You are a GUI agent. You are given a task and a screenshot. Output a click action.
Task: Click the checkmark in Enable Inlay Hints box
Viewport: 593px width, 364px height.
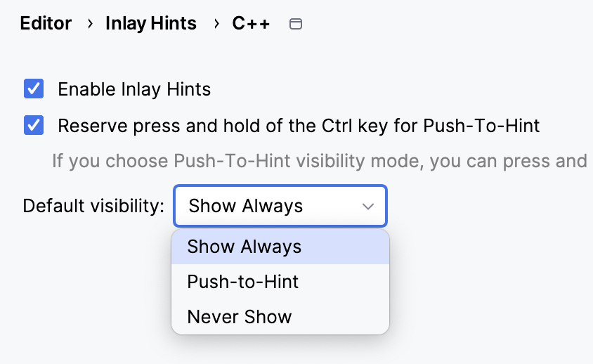click(34, 89)
